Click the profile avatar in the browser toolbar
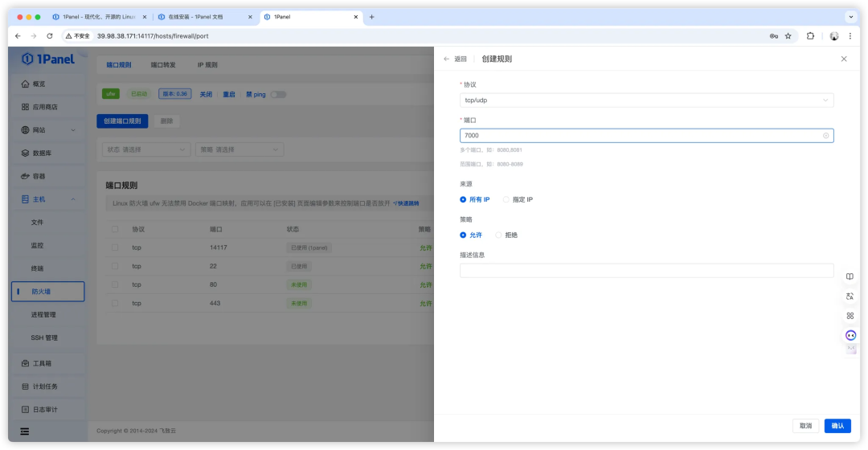 click(x=833, y=36)
